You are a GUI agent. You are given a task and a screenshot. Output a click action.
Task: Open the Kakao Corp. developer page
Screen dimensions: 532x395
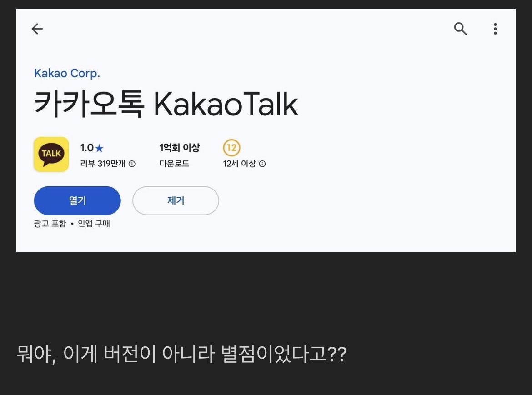(x=67, y=73)
